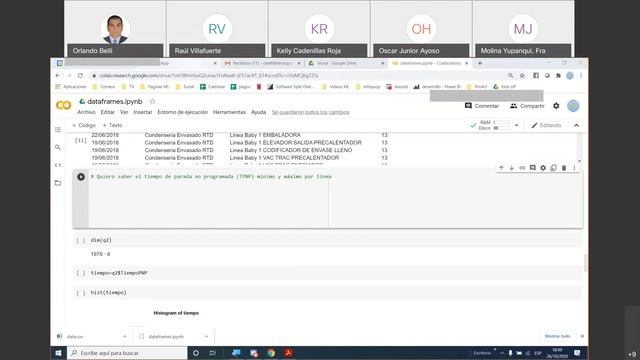
Task: Open Orlando Belli participant tile
Action: coord(115,29)
